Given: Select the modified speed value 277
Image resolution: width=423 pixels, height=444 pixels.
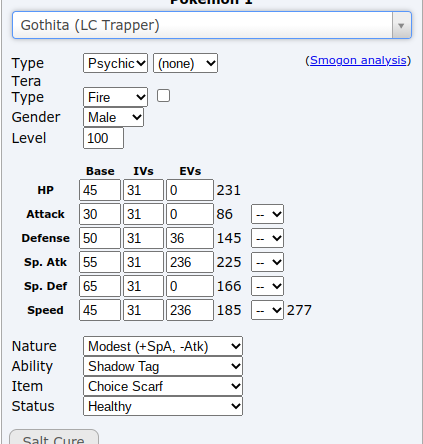Looking at the screenshot, I should pos(299,310).
